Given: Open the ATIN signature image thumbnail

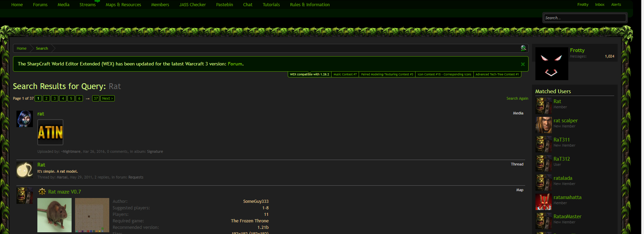Looking at the screenshot, I should pyautogui.click(x=50, y=132).
